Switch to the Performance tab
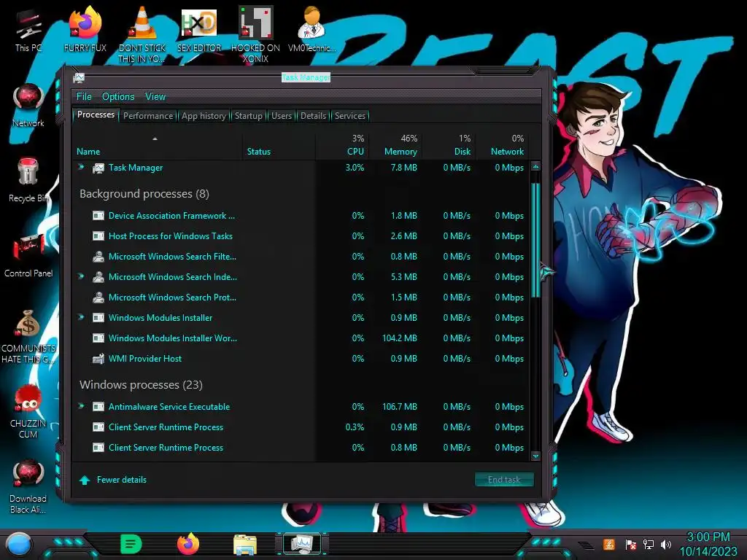 coord(148,116)
